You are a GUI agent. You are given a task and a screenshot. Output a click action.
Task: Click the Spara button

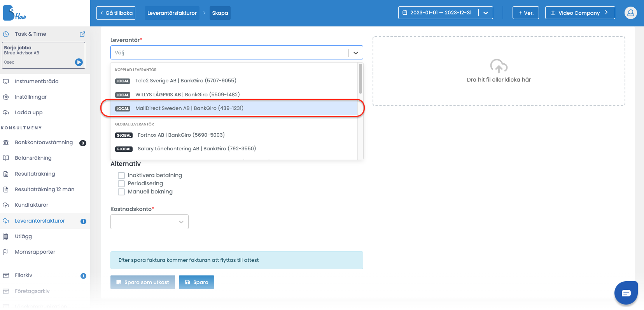tap(197, 282)
